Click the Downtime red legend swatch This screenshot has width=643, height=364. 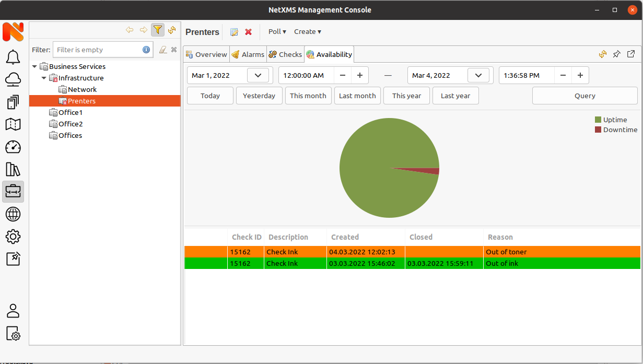point(598,130)
